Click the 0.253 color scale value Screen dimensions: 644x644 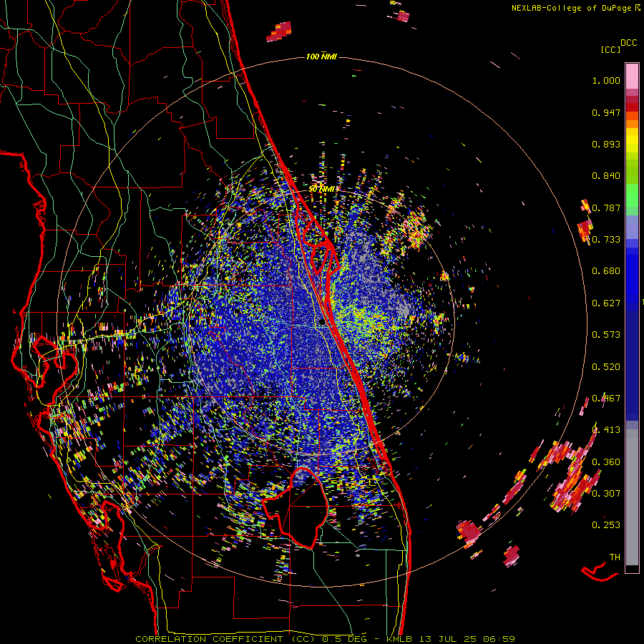point(606,525)
